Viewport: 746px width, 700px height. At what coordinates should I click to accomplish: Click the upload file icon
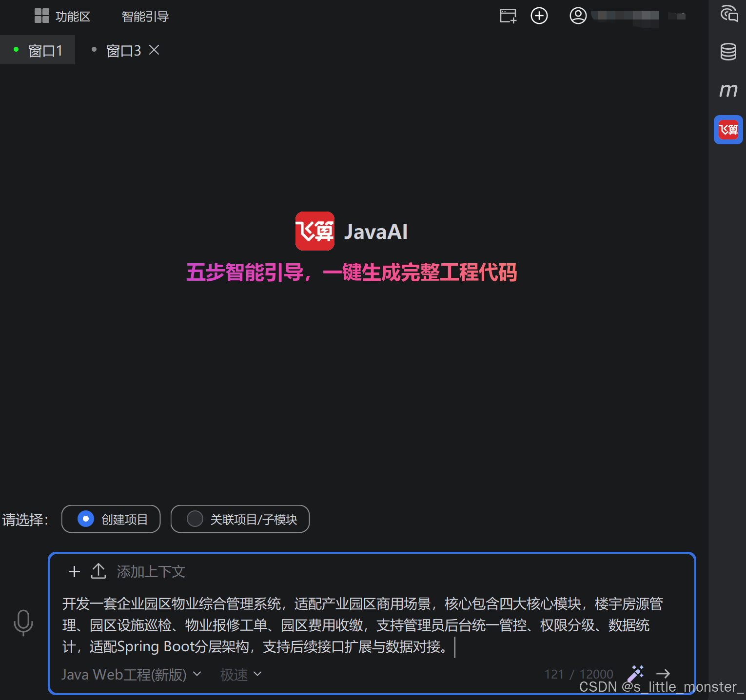[98, 571]
